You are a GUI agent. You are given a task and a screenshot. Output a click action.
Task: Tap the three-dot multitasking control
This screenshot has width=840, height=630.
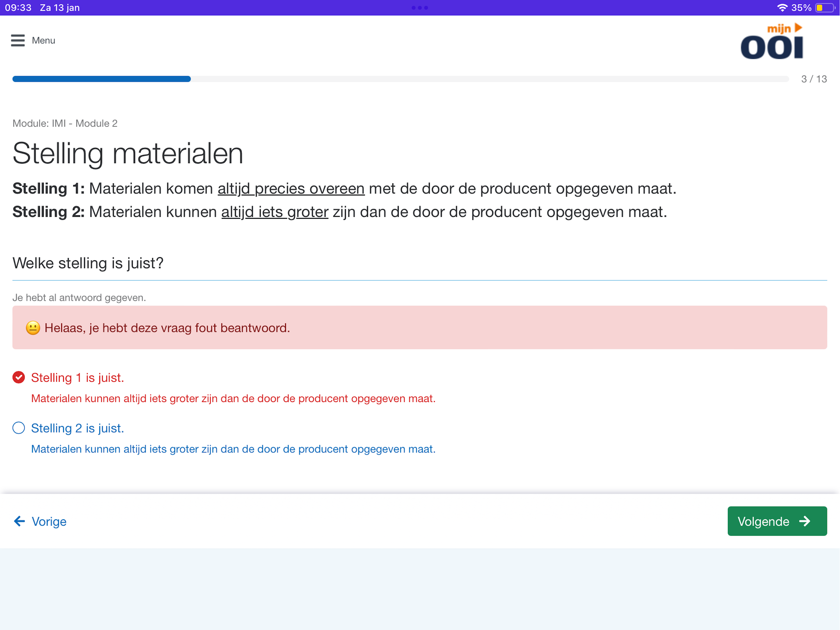[420, 8]
